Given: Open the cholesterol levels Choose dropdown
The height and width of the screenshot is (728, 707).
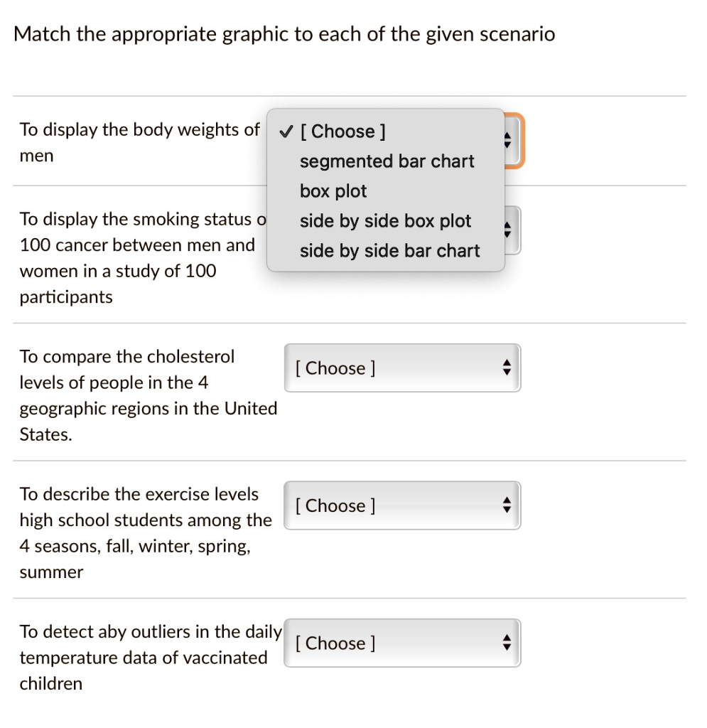Looking at the screenshot, I should pos(402,368).
